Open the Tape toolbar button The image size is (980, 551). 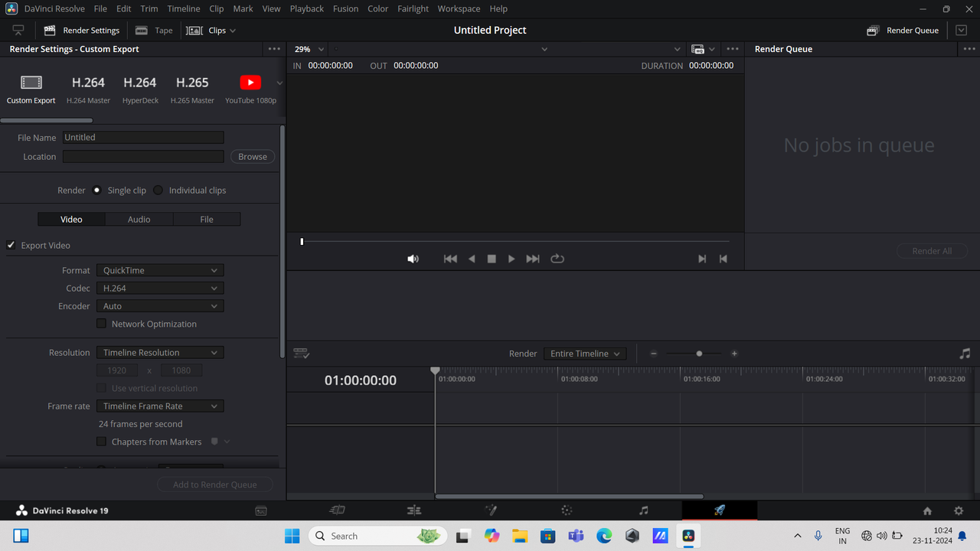tap(154, 31)
